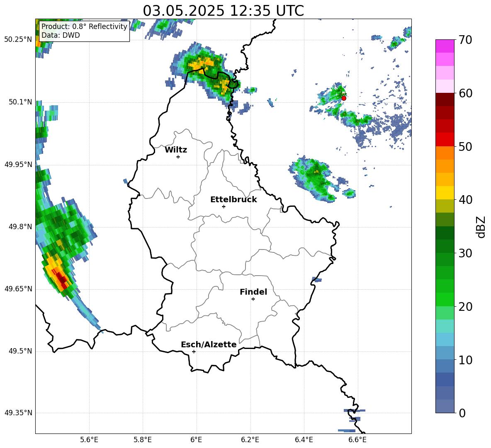Click the Esch/Alzette station cross marker
491x448 pixels.
[x=194, y=351]
